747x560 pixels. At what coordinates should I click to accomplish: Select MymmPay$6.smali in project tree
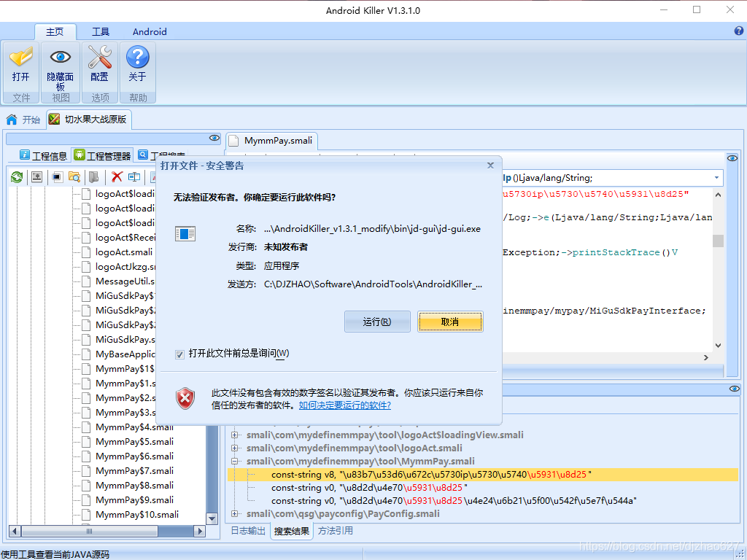point(134,456)
